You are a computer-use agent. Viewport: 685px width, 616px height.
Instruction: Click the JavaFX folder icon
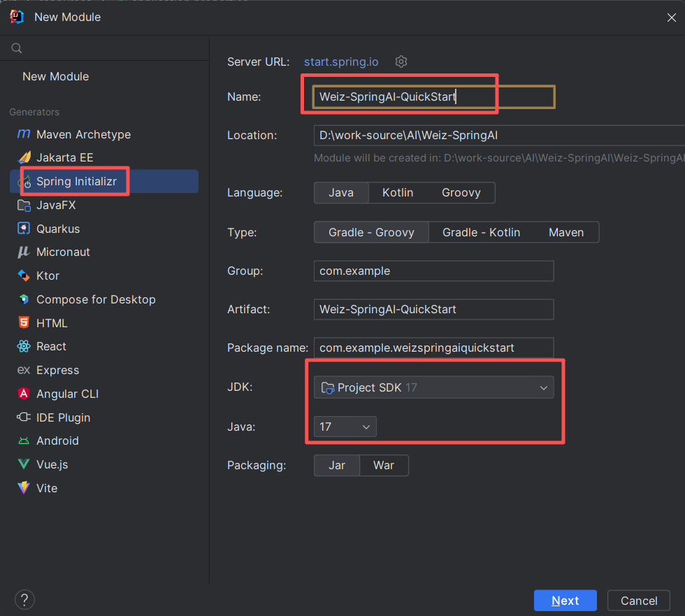24,205
